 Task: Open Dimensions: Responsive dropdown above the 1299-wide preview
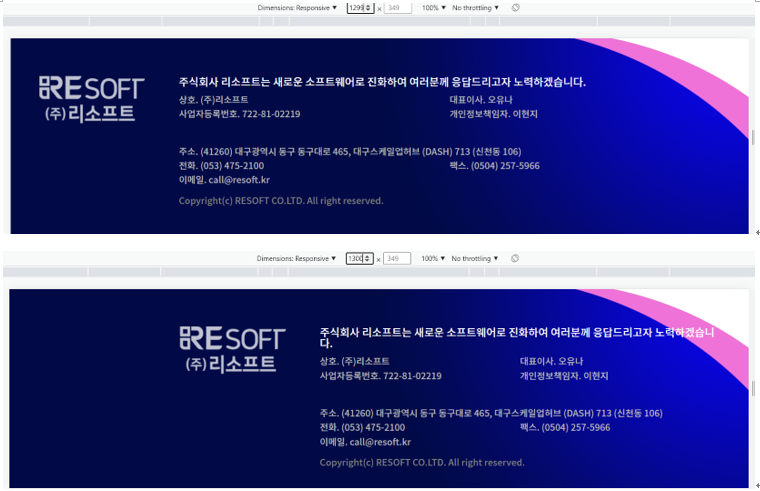click(297, 8)
